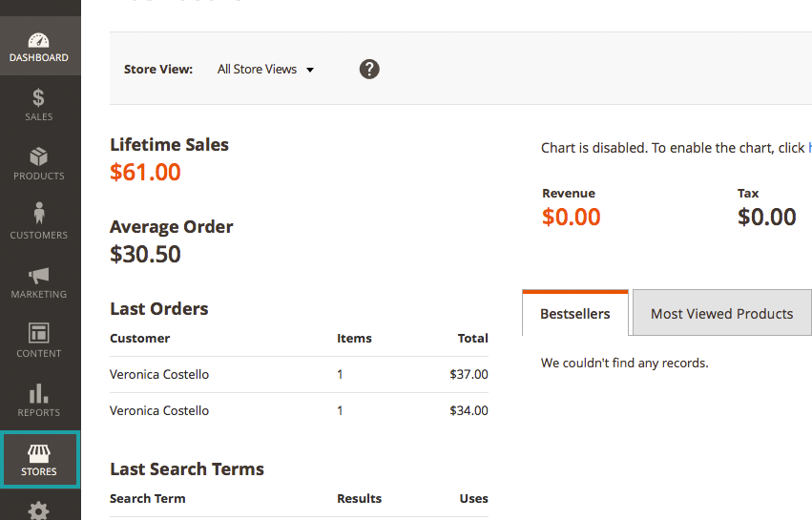Switch to the Most Viewed Products tab
The height and width of the screenshot is (520, 812).
click(x=721, y=314)
